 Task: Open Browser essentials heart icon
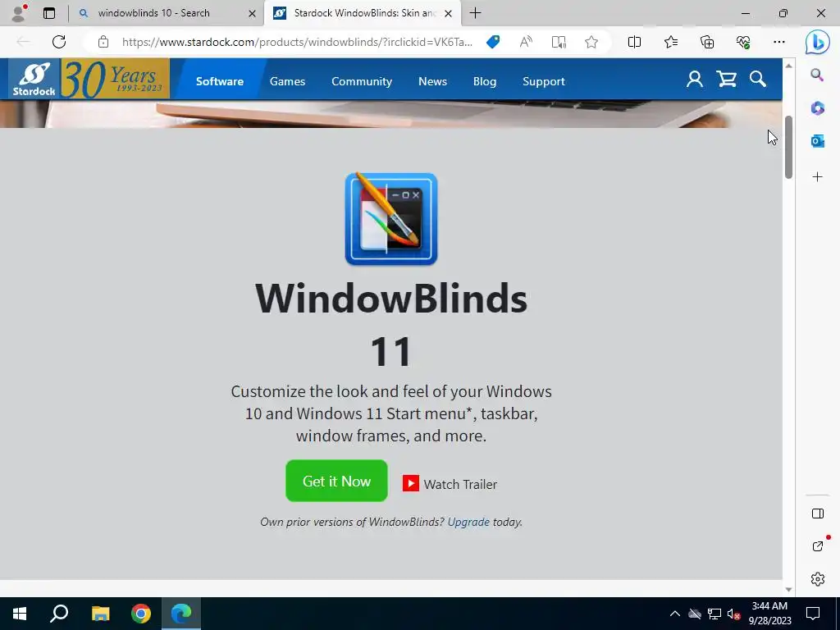pos(743,42)
